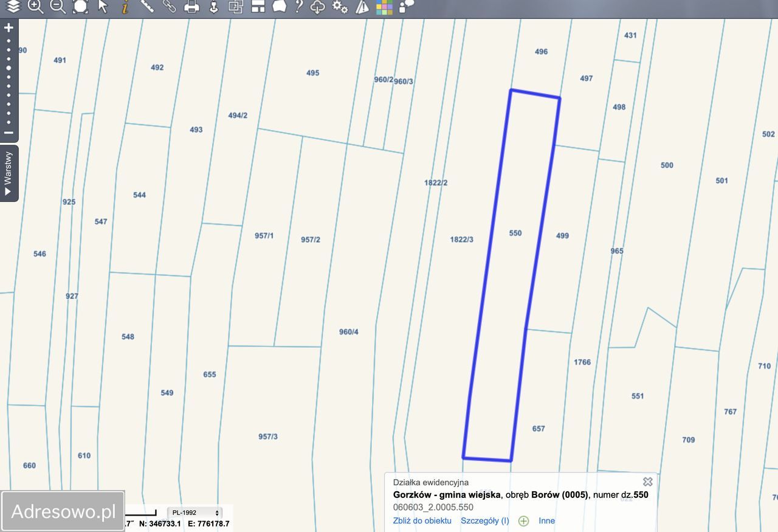Zoom out with the minus button

tap(9, 133)
